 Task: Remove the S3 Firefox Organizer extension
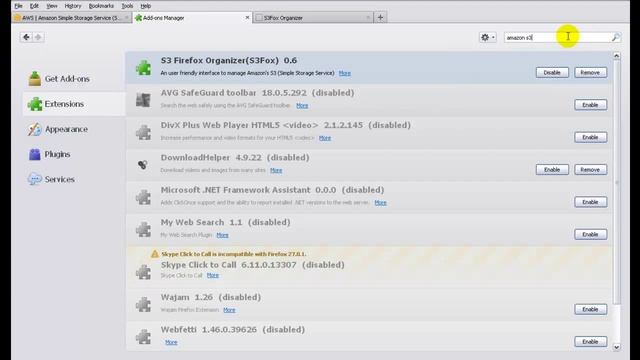[590, 72]
